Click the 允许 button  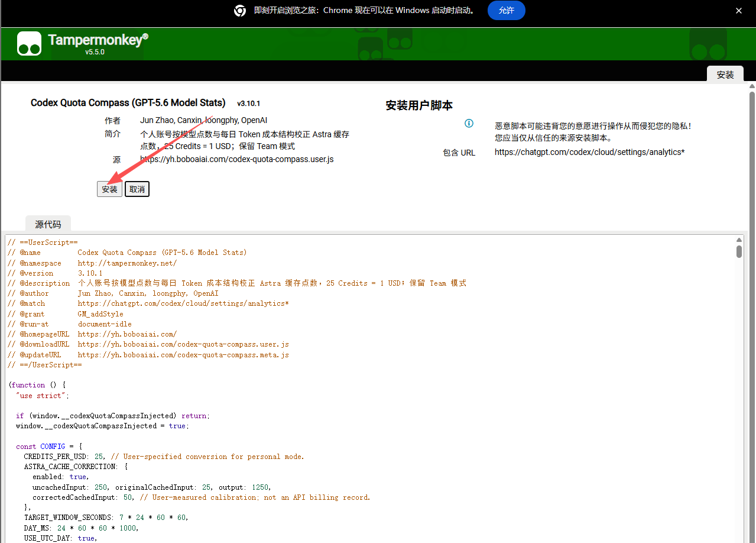pyautogui.click(x=507, y=11)
